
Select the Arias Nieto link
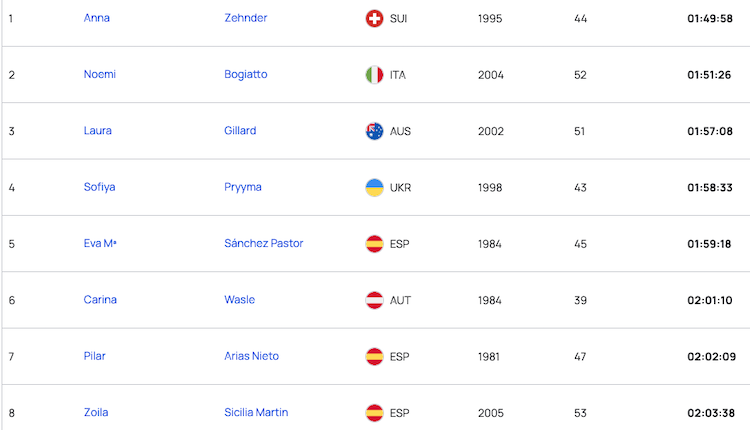(x=252, y=356)
